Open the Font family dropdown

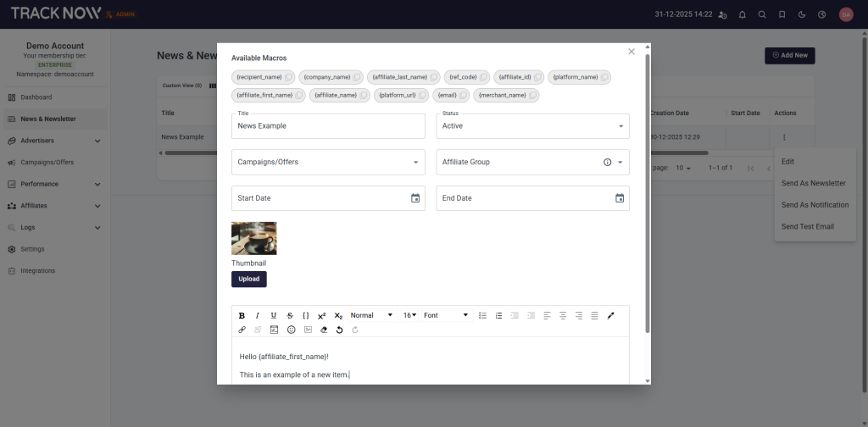tap(446, 315)
